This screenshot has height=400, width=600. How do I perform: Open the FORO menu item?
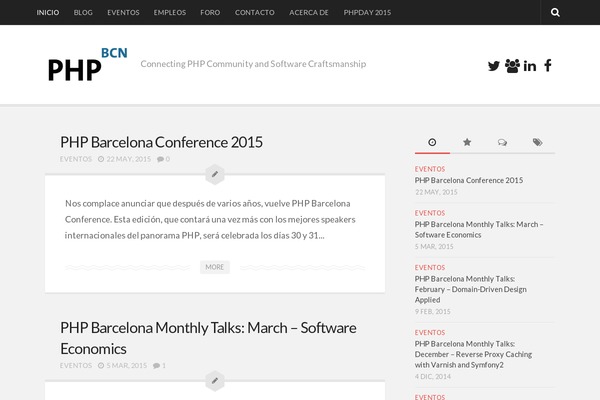(210, 13)
